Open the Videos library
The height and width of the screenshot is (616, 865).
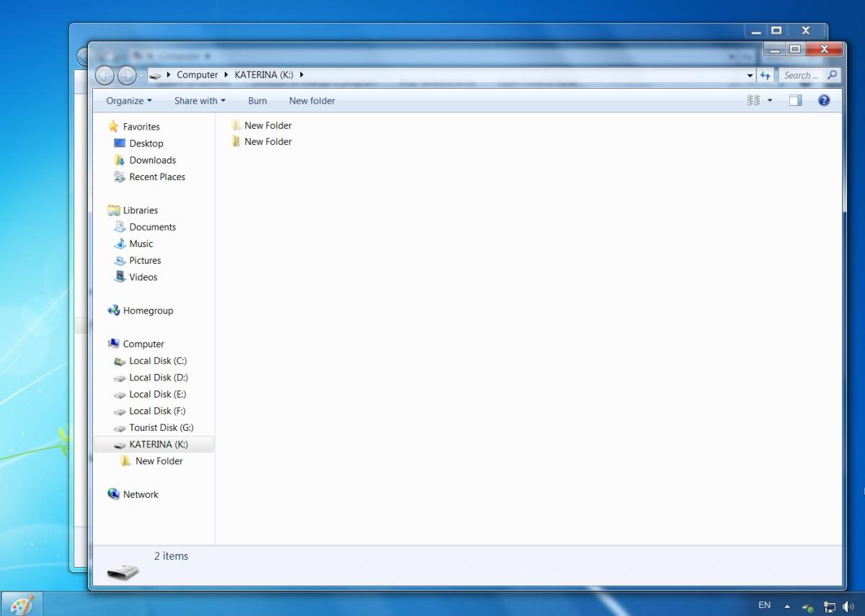136,277
